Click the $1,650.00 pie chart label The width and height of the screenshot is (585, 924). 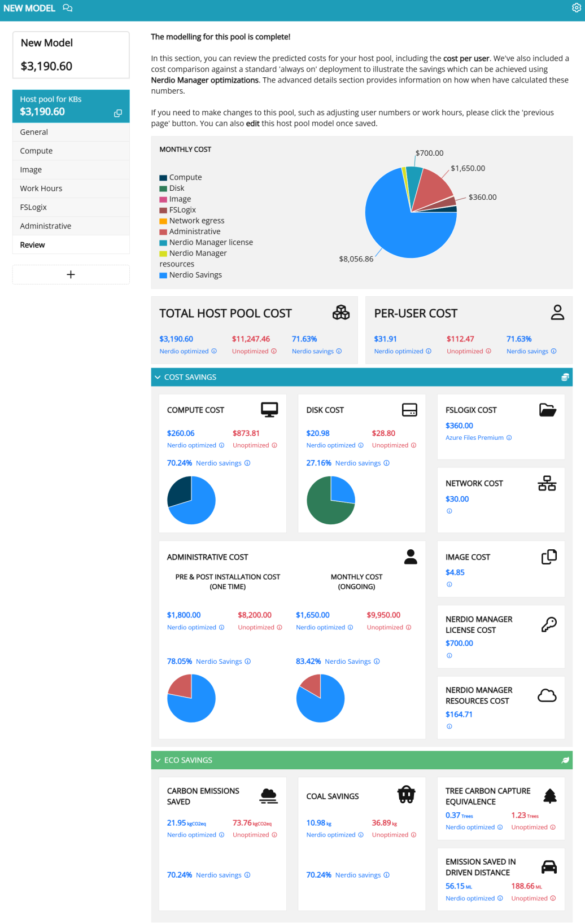(x=468, y=168)
